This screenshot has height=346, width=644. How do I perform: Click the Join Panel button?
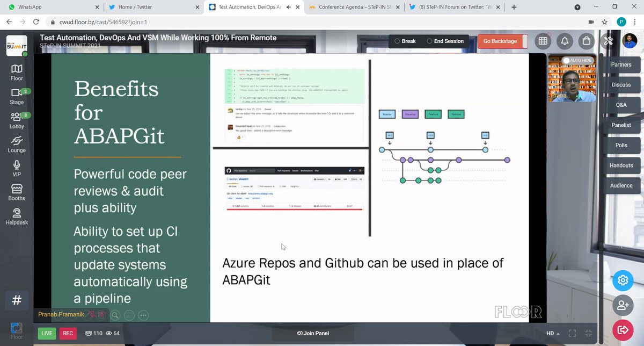click(313, 334)
